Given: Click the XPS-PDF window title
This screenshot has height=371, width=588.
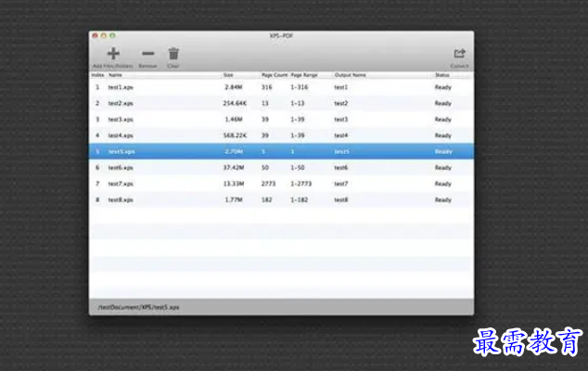Looking at the screenshot, I should 281,36.
